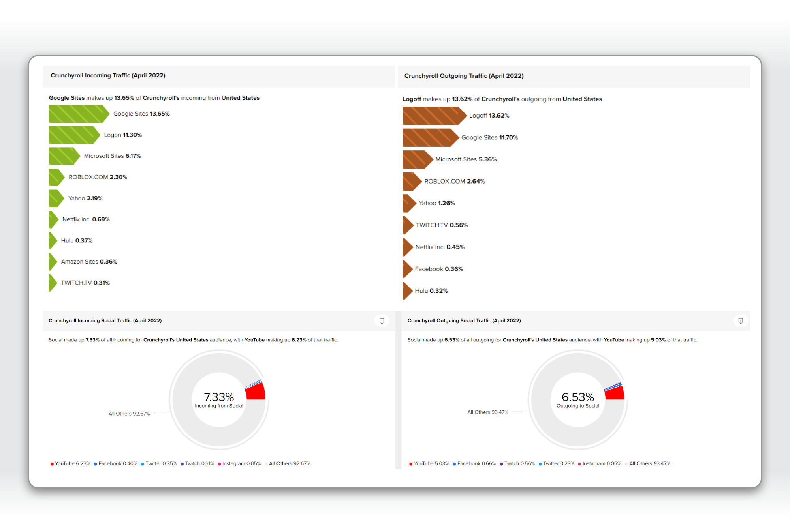Click the red YouTube slice in outgoing donut

[615, 393]
